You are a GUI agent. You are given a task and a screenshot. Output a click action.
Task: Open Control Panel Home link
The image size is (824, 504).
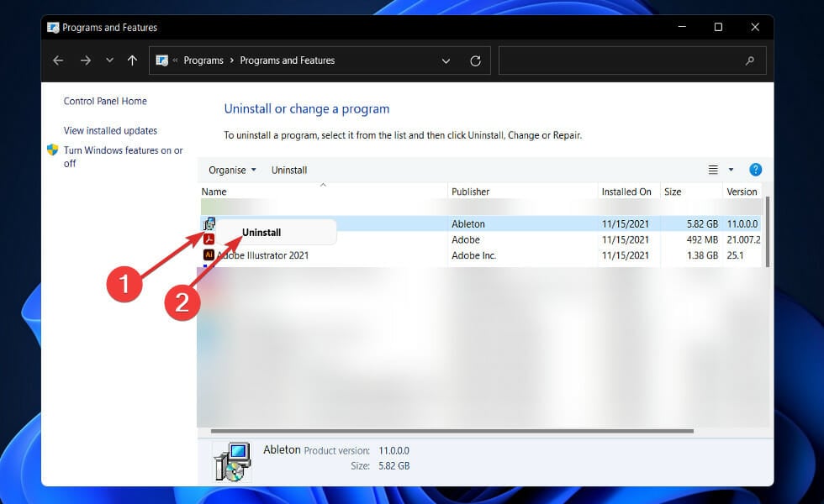[x=105, y=101]
